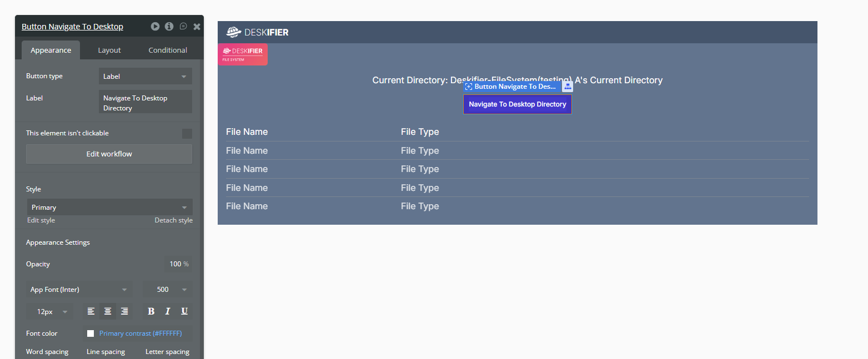The height and width of the screenshot is (359, 868).
Task: Open the App Font (Inter) dropdown
Action: [x=79, y=289]
